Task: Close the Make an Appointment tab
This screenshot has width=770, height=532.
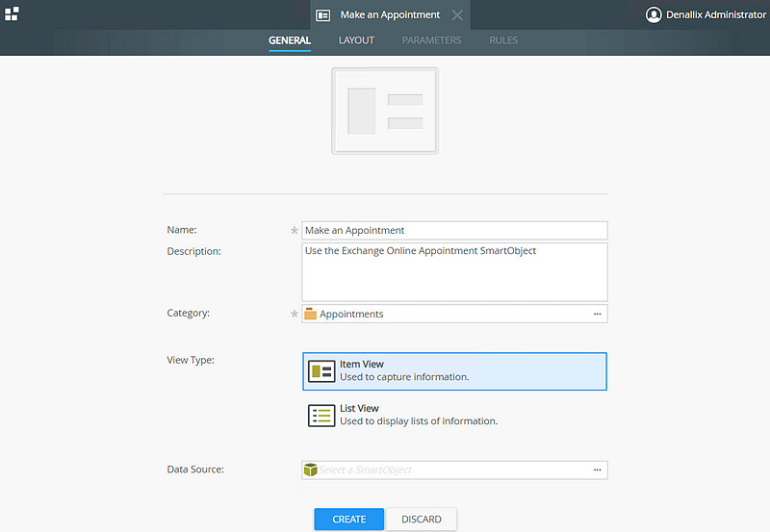Action: pos(457,15)
